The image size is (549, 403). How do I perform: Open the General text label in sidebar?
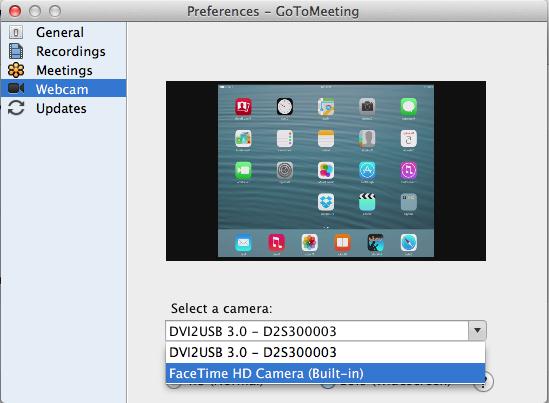[60, 32]
